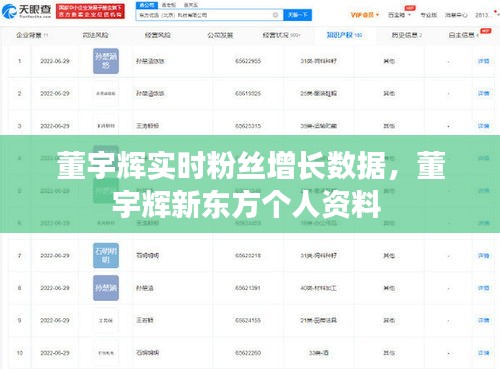Open 详情 link for row 8
This screenshot has height=369, width=500.
click(x=483, y=288)
